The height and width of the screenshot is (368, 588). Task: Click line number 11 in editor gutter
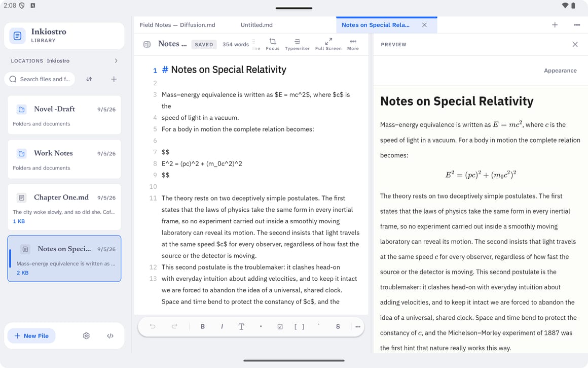[153, 198]
